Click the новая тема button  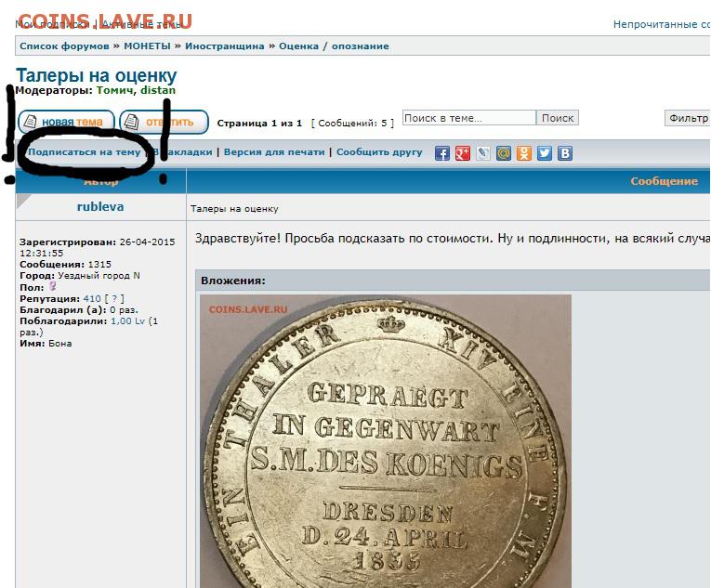click(x=66, y=122)
